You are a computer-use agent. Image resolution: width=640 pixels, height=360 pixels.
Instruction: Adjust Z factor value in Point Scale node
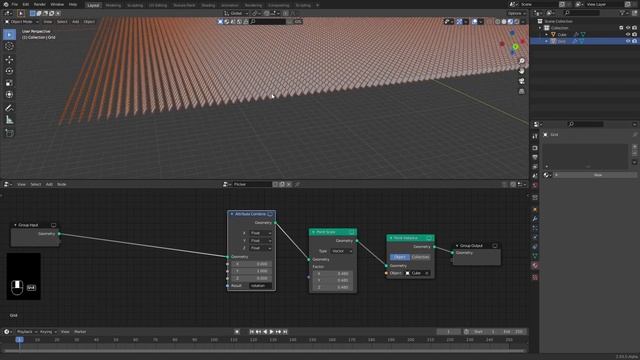tap(333, 287)
